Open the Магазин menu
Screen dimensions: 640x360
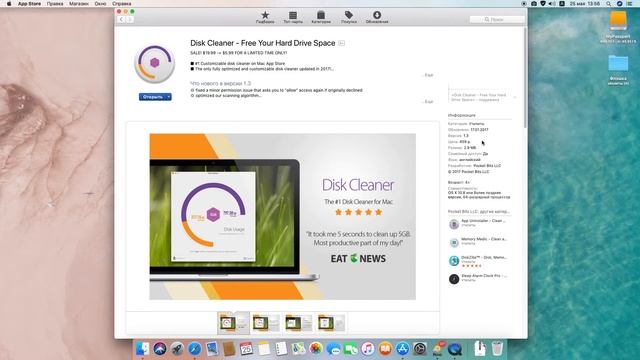tap(79, 4)
